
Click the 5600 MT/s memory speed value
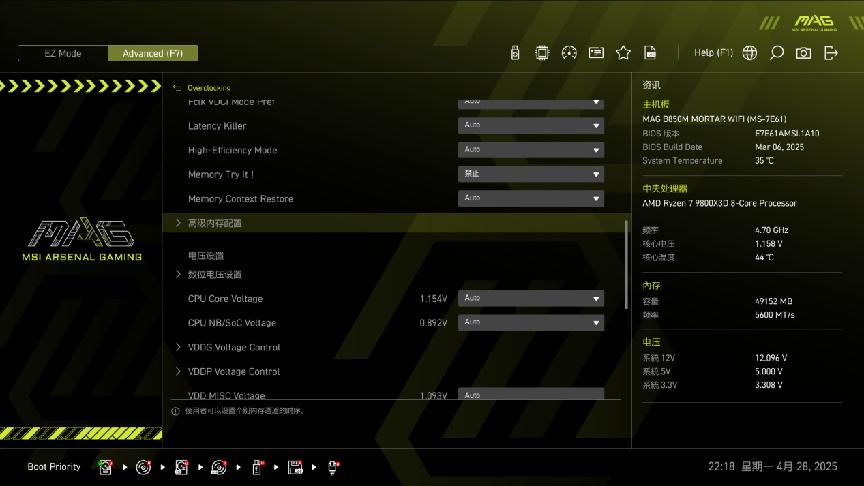point(775,315)
